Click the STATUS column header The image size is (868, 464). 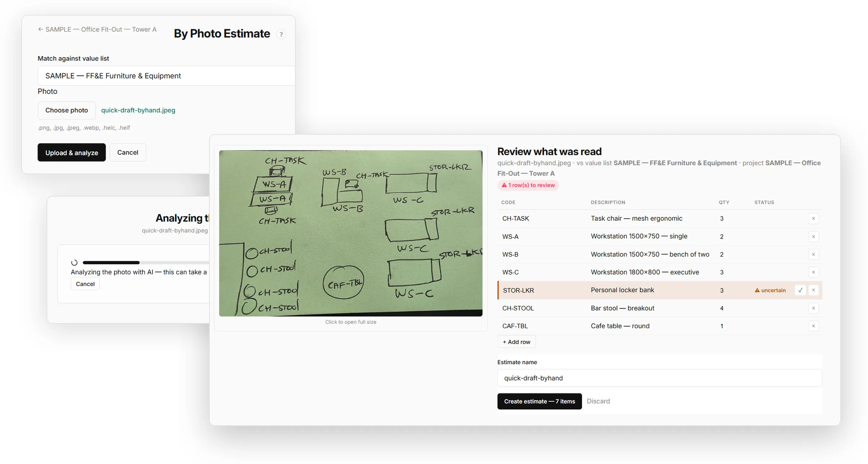[764, 202]
